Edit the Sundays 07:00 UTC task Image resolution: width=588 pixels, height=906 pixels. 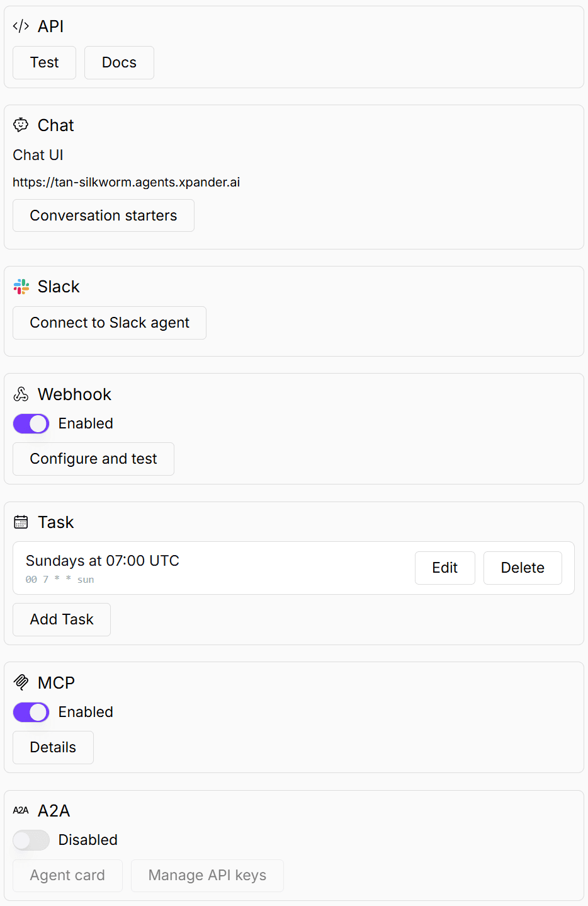coord(444,568)
